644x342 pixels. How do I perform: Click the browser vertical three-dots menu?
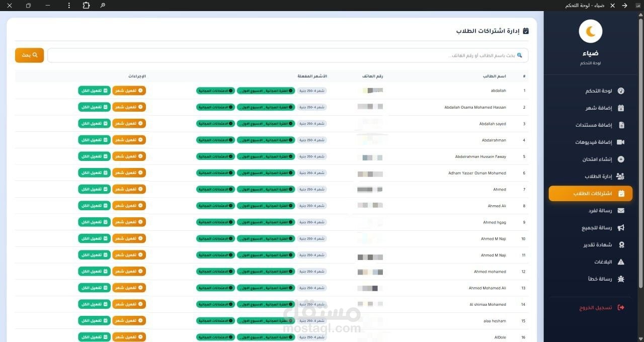[x=69, y=6]
